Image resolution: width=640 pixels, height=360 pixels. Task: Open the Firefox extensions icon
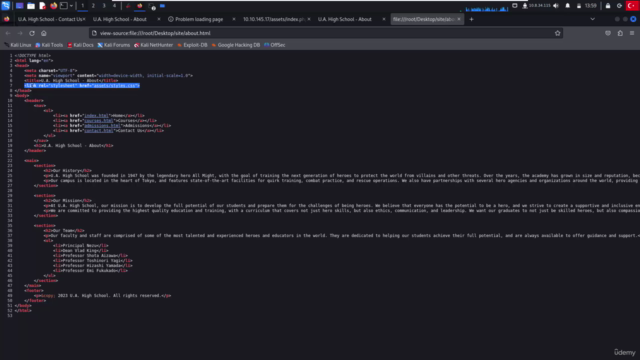620,33
